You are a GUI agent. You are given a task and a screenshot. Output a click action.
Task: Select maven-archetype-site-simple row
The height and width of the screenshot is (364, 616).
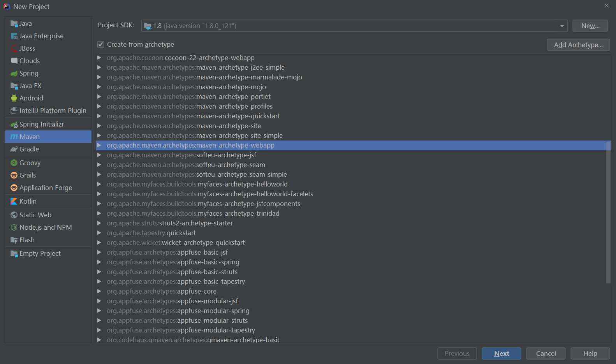point(354,135)
